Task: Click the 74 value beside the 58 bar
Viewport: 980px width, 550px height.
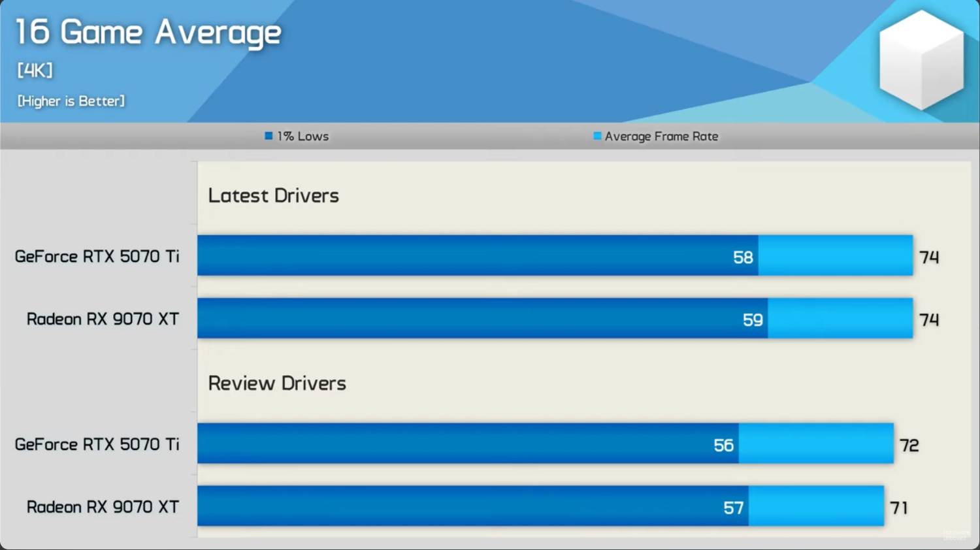Action: pyautogui.click(x=929, y=257)
